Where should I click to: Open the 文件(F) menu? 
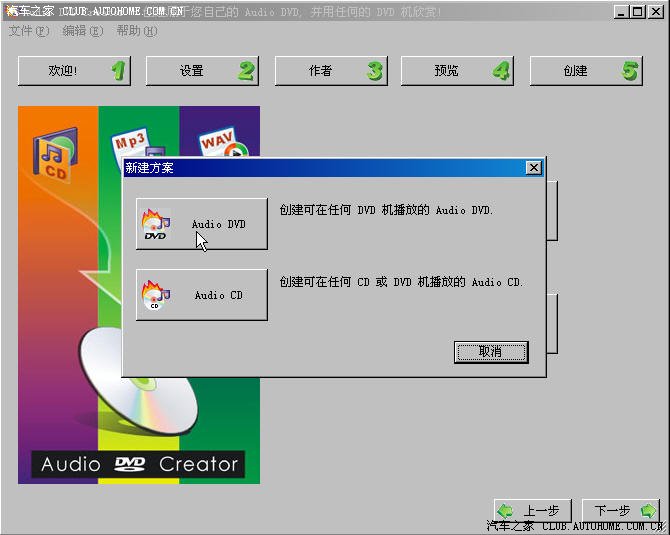[28, 31]
